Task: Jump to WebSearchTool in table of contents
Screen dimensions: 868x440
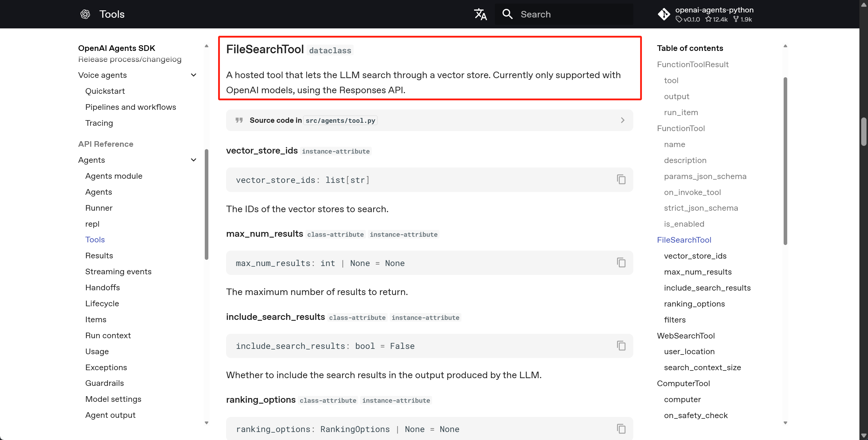Action: (686, 336)
